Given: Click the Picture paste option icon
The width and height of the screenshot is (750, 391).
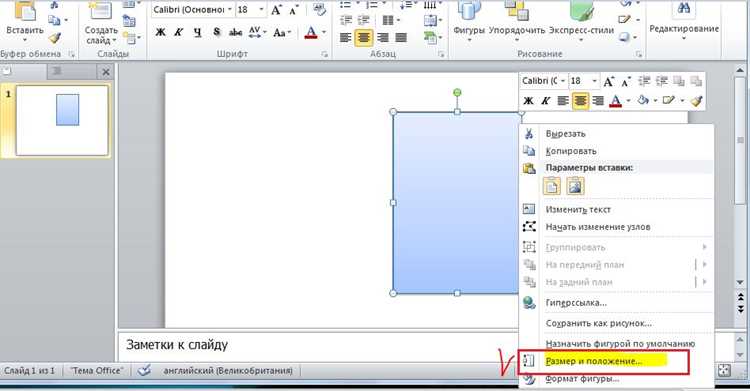Looking at the screenshot, I should (574, 186).
